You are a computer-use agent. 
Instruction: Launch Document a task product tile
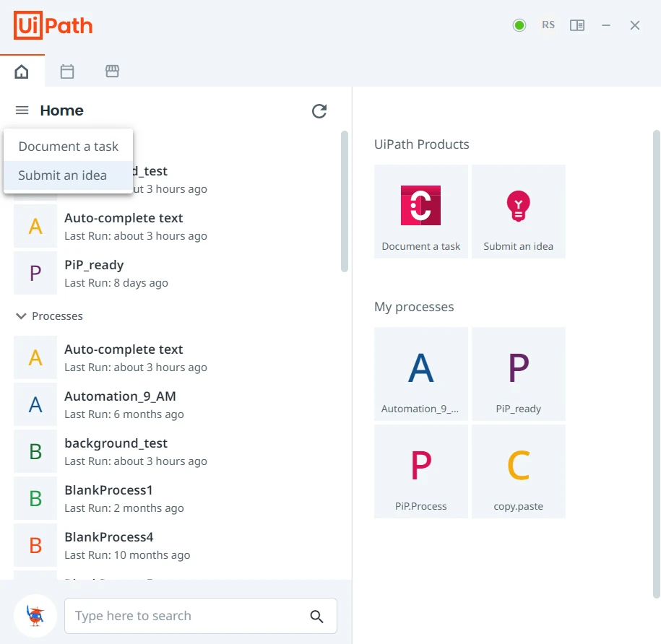coord(420,212)
